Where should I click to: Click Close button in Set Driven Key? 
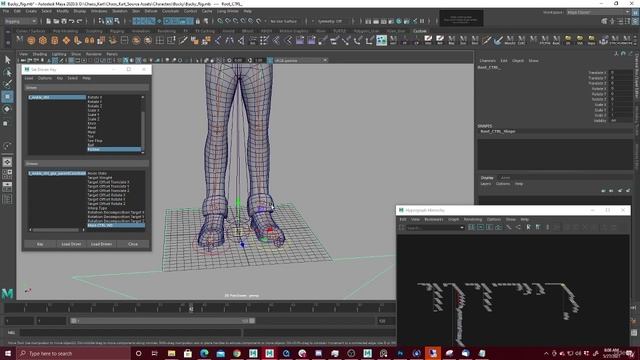click(x=133, y=244)
